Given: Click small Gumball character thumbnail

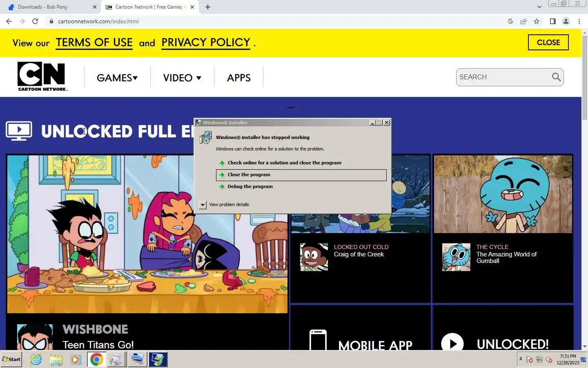Looking at the screenshot, I should click(x=456, y=257).
